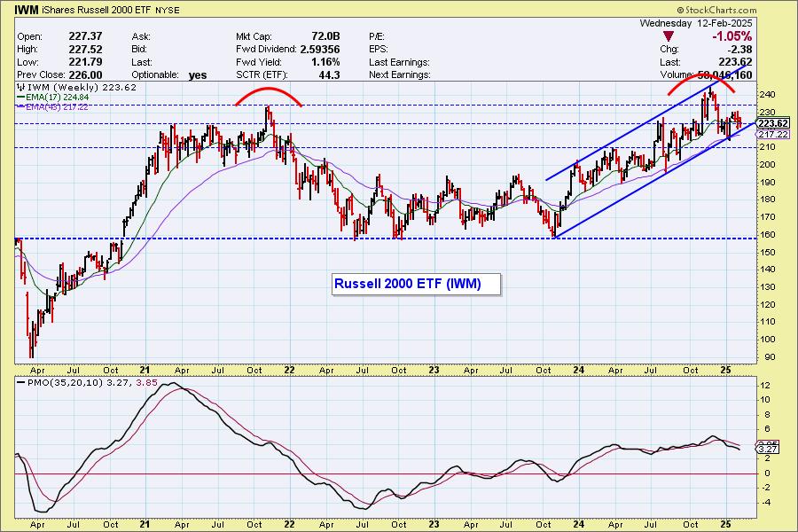Click the Mkt Cap value 72.0B
Image resolution: width=798 pixels, height=532 pixels.
[325, 36]
